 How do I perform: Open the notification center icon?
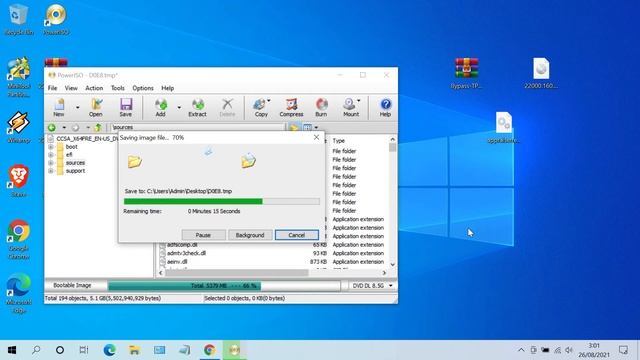coord(623,350)
